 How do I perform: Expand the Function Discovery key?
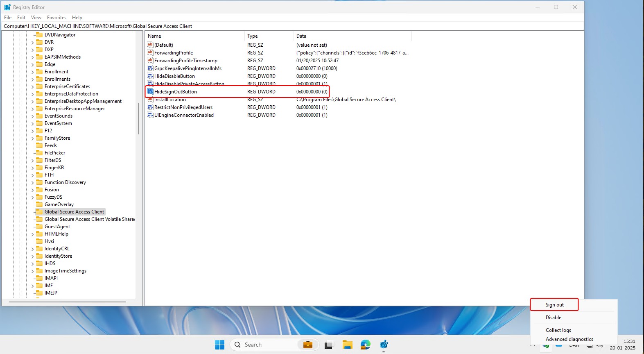pos(32,182)
